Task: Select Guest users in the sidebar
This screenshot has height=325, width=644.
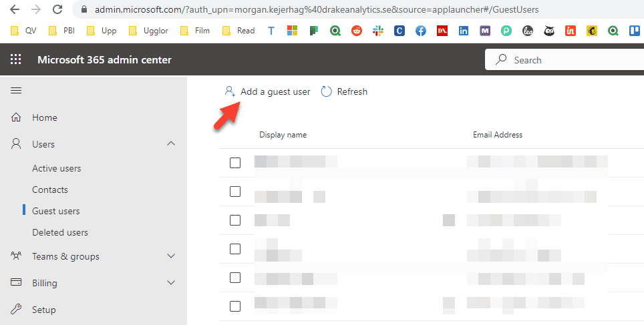Action: [x=56, y=211]
